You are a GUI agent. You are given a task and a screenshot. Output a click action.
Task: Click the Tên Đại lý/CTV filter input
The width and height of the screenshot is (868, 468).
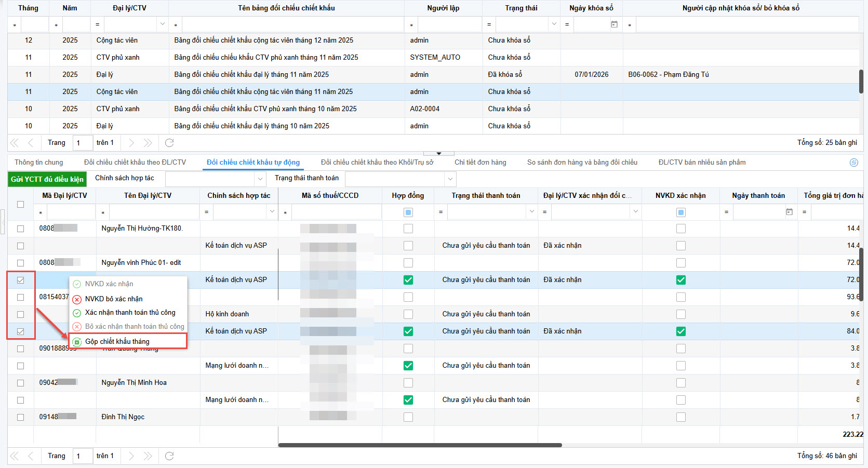point(154,212)
